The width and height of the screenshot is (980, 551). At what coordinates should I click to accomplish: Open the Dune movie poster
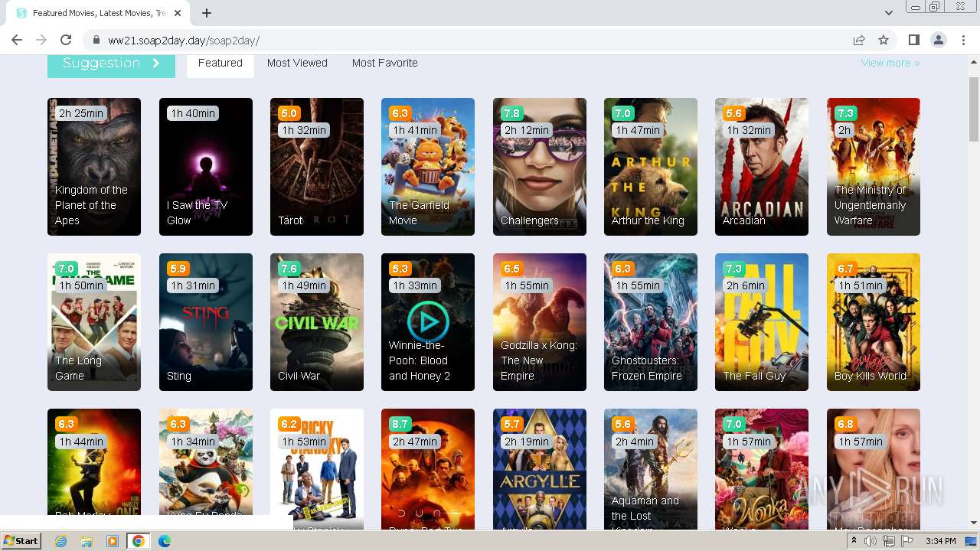tap(428, 468)
